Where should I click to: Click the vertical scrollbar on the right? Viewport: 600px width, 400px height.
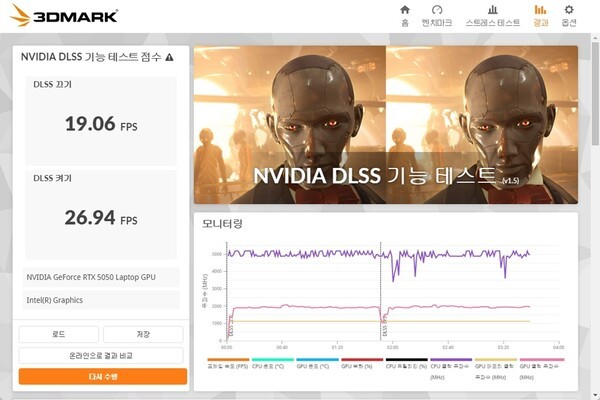point(594,200)
